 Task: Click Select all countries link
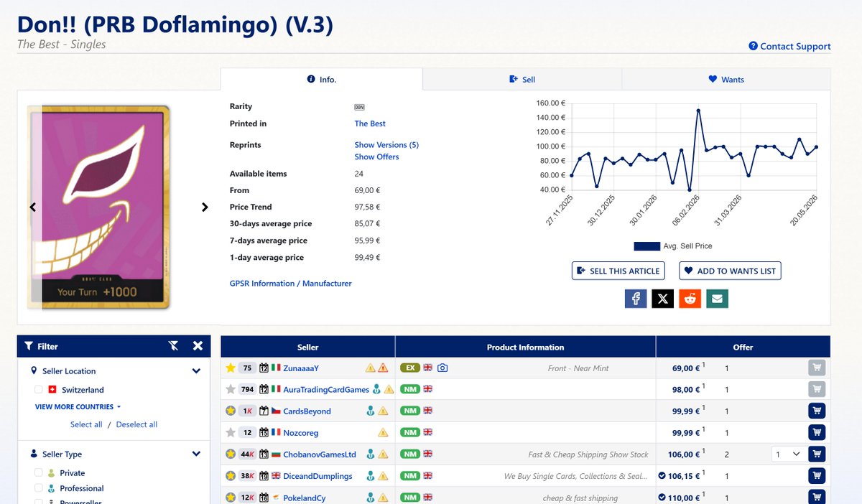[86, 424]
